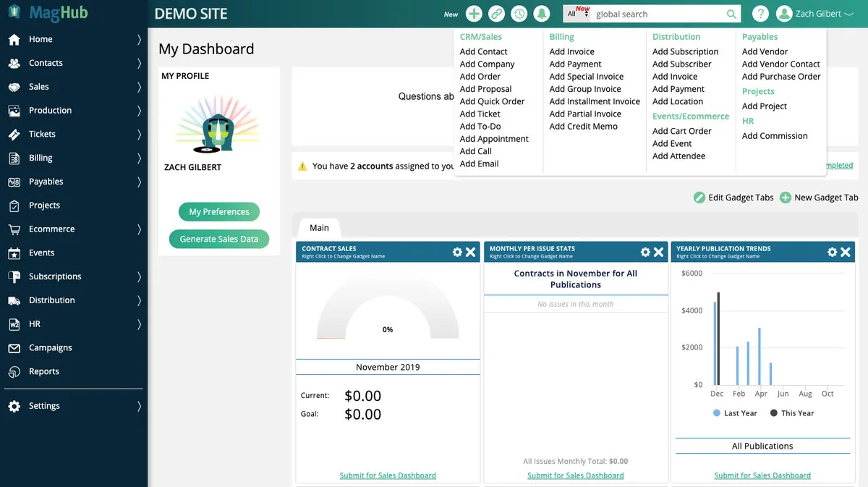Open Contract Sales gadget gear settings

point(457,252)
